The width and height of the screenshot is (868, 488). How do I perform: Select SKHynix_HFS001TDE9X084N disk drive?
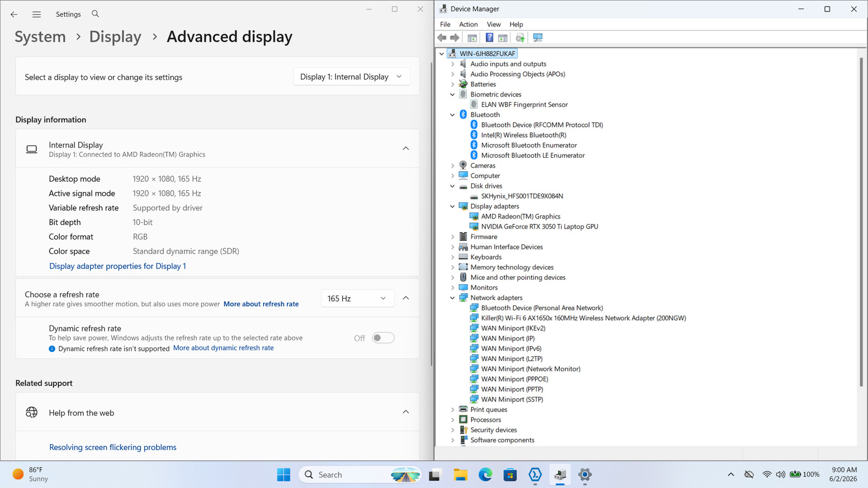tap(522, 196)
